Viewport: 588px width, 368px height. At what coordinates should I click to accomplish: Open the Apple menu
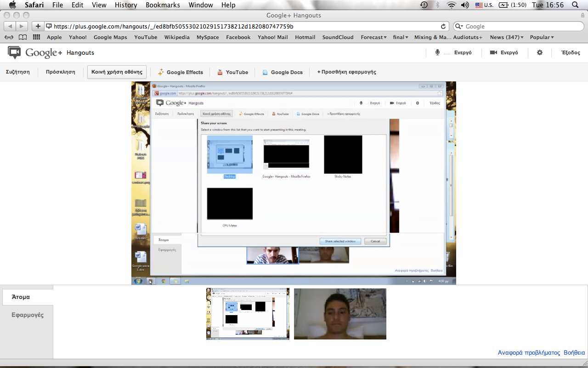point(12,5)
